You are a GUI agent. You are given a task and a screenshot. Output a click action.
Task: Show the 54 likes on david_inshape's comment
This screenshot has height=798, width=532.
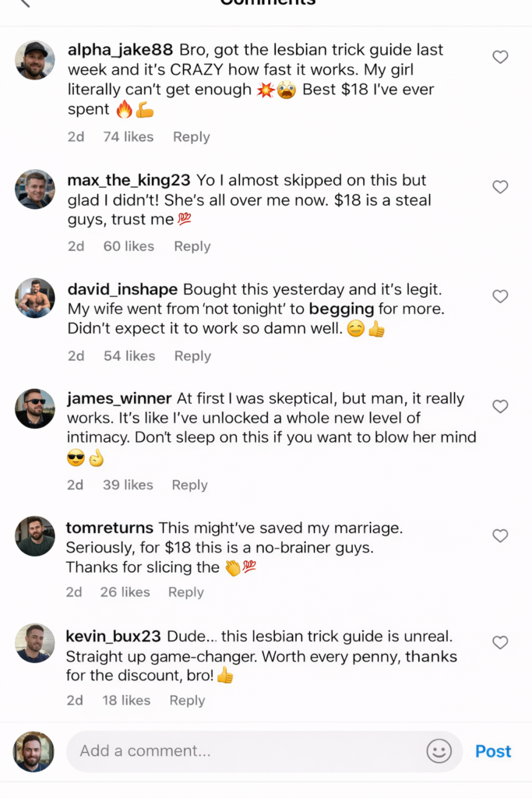pyautogui.click(x=129, y=356)
